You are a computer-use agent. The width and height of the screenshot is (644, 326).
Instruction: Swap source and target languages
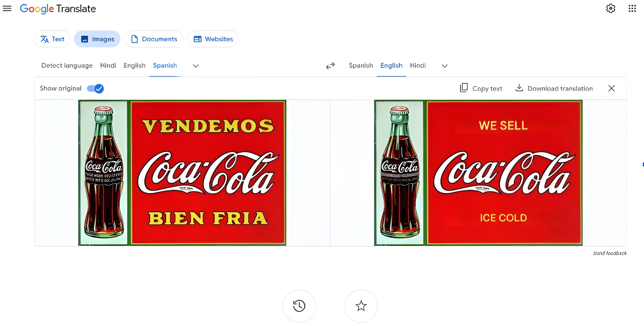tap(330, 66)
